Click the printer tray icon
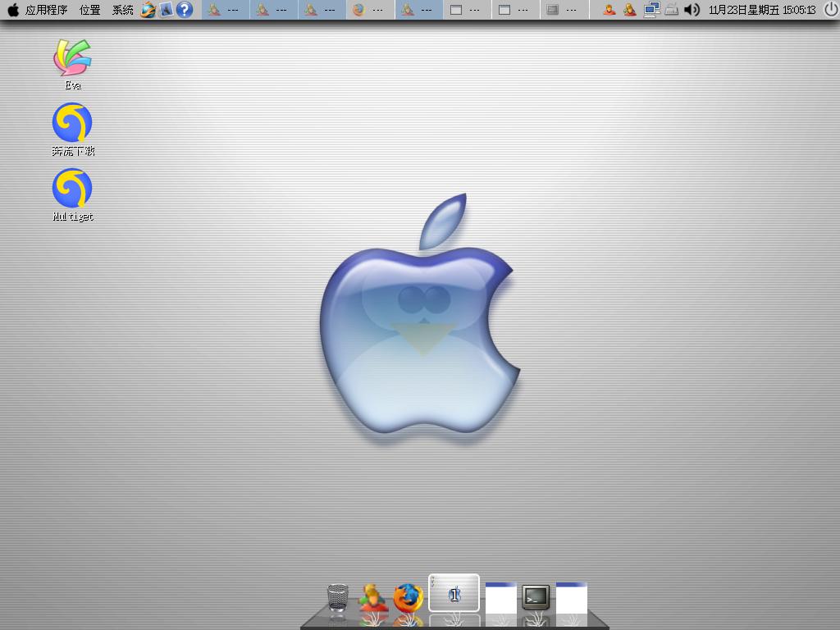 [x=672, y=10]
